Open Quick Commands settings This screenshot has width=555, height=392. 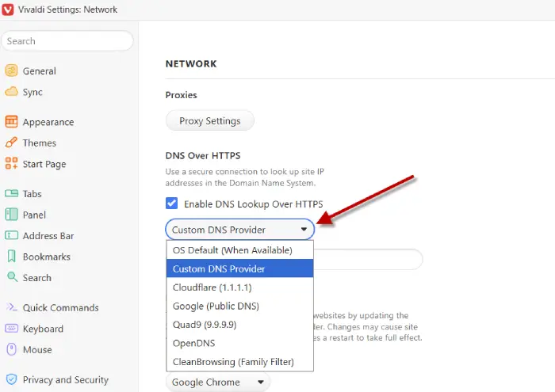(61, 307)
